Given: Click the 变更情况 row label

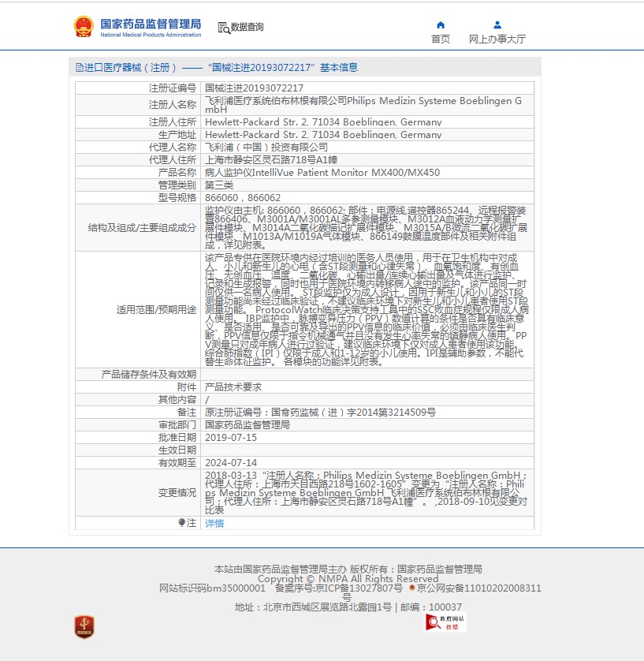Looking at the screenshot, I should point(177,493).
